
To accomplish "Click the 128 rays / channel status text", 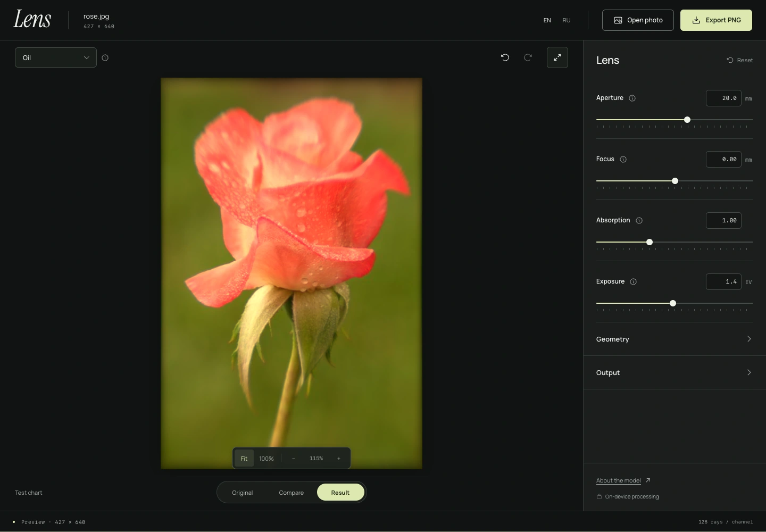I will 726,522.
